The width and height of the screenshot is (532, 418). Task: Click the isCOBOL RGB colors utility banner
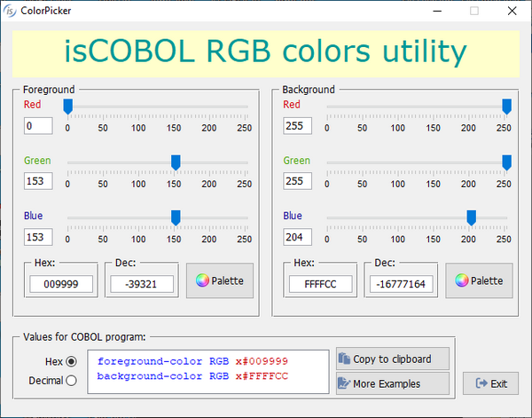point(266,54)
